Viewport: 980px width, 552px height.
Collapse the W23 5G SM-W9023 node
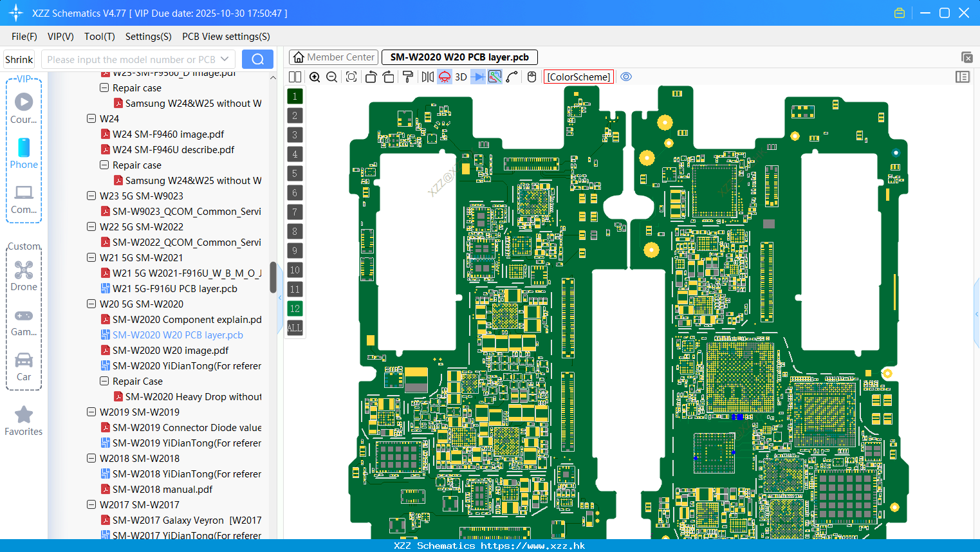pos(91,196)
